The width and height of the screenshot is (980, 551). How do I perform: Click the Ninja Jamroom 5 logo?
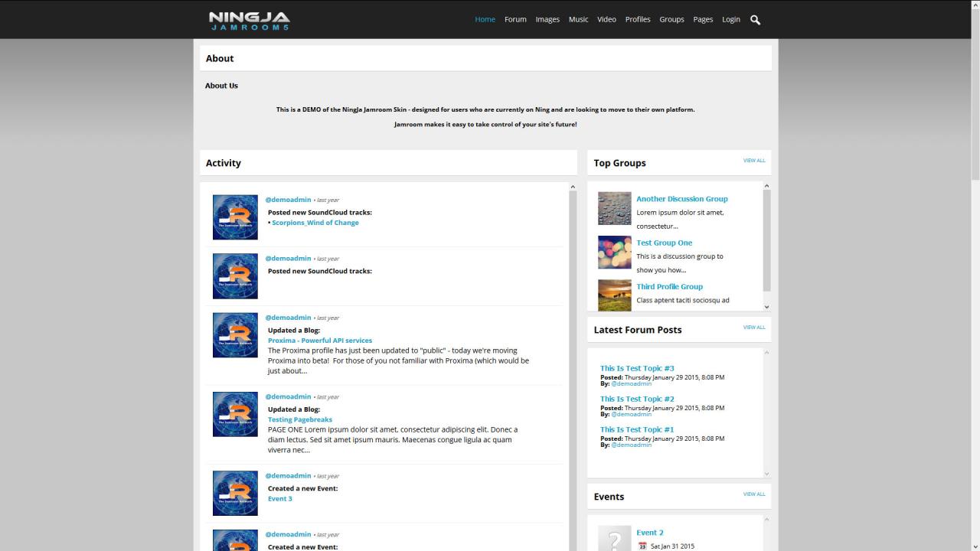point(249,20)
